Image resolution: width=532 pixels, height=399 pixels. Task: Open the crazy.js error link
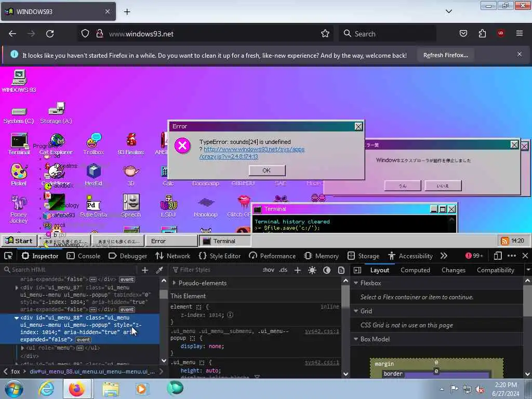click(x=252, y=153)
